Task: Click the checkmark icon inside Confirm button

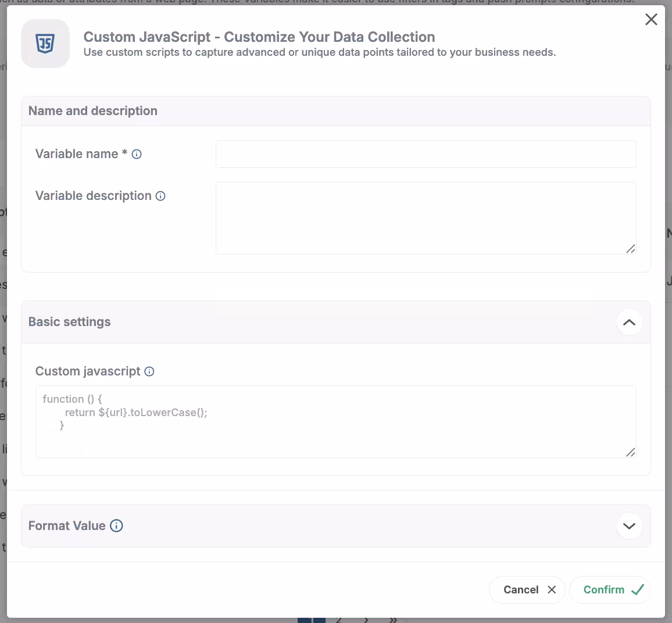Action: click(x=638, y=590)
